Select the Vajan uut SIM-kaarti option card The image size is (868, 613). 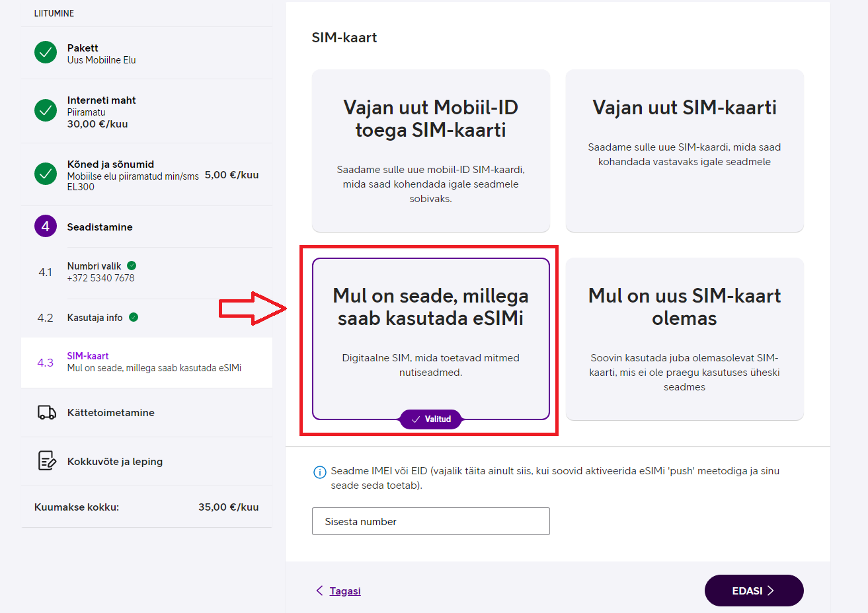[x=685, y=151]
